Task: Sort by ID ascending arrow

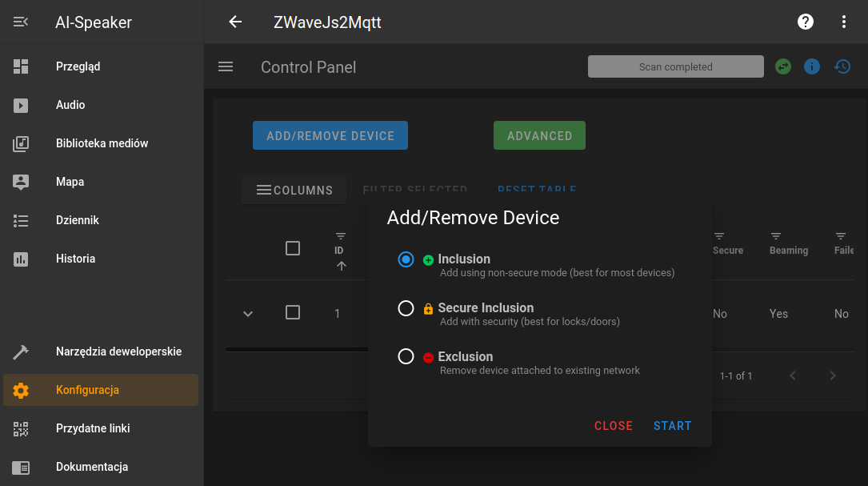Action: click(341, 266)
